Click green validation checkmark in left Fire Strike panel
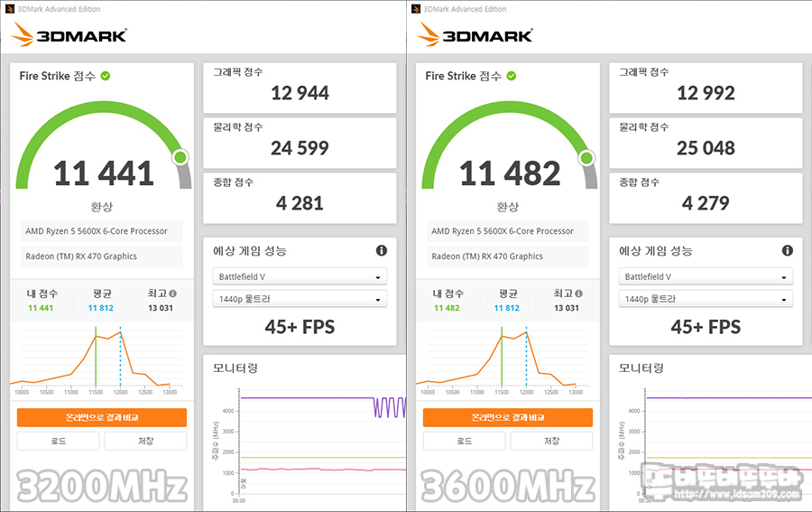The width and height of the screenshot is (812, 512). [x=106, y=76]
